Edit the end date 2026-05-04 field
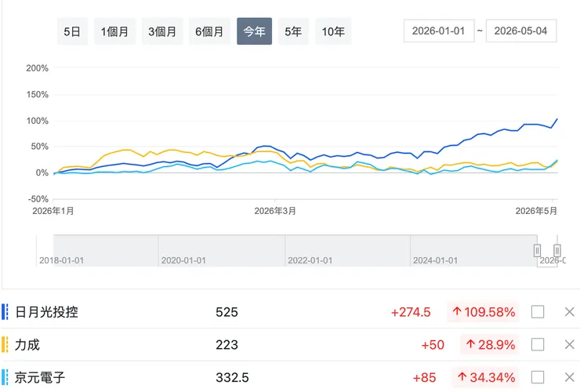 (x=520, y=31)
